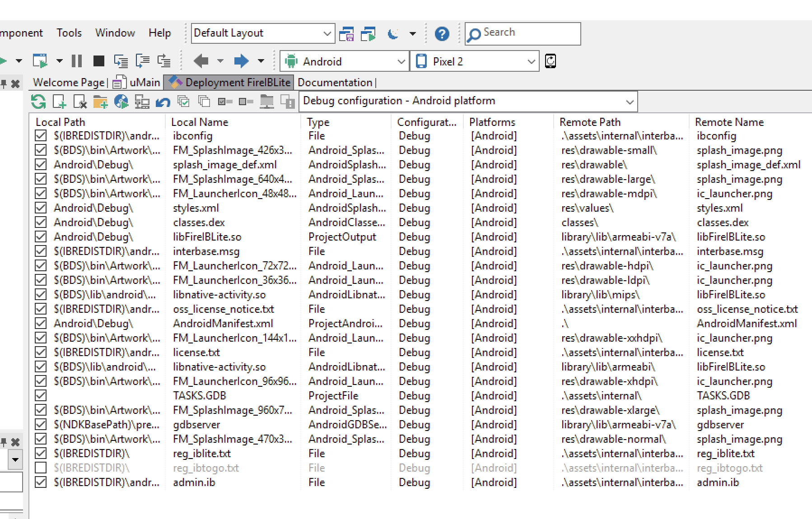Click the Enable selected items icon
812x519 pixels.
pos(225,102)
